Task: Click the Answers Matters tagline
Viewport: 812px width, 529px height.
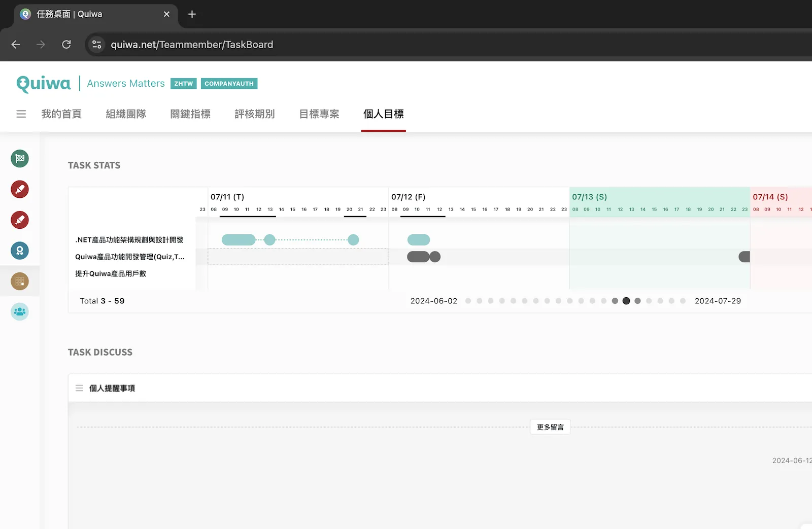Action: [x=126, y=83]
